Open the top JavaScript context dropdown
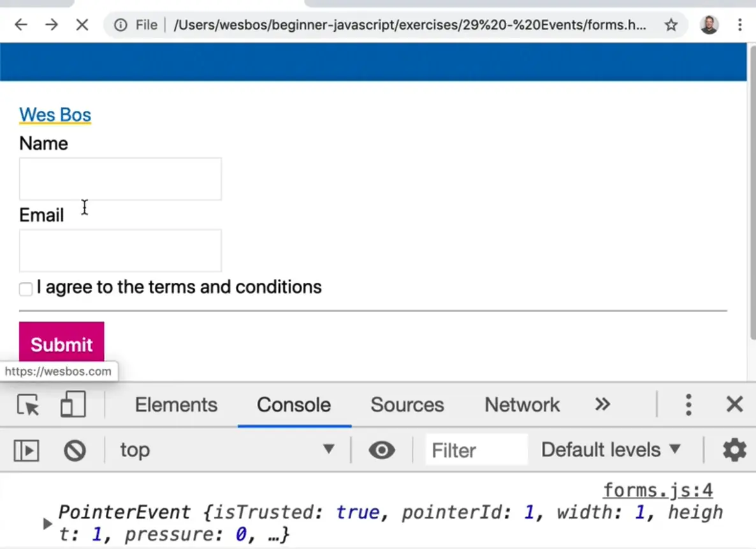The image size is (756, 549). [x=228, y=450]
